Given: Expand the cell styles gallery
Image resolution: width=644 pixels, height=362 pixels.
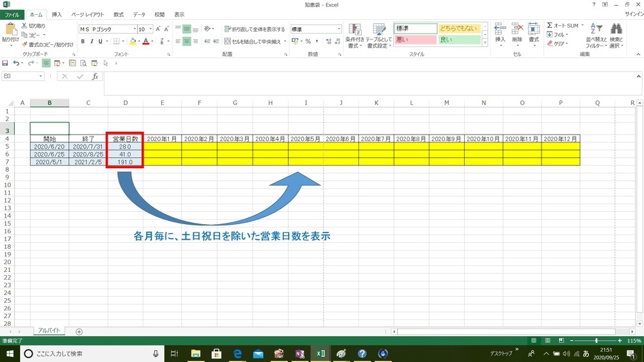Looking at the screenshot, I should pyautogui.click(x=485, y=43).
